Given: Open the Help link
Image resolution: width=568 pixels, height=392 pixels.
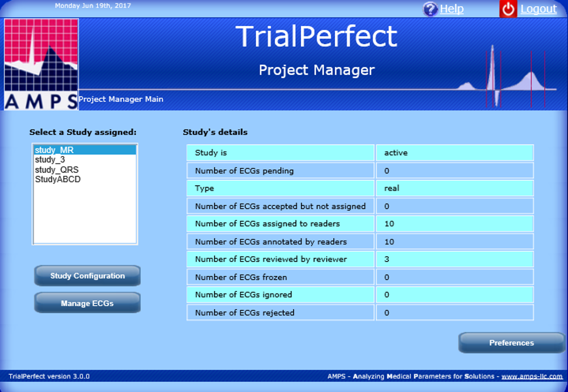Looking at the screenshot, I should pos(452,9).
